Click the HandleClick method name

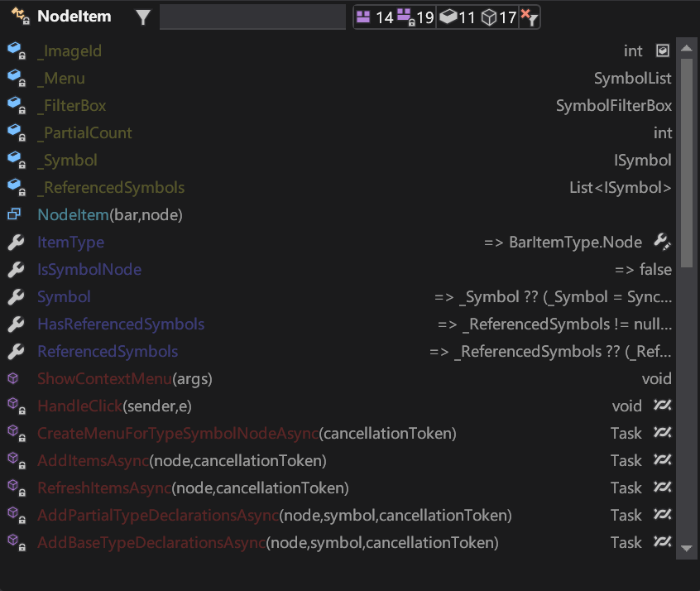click(79, 406)
